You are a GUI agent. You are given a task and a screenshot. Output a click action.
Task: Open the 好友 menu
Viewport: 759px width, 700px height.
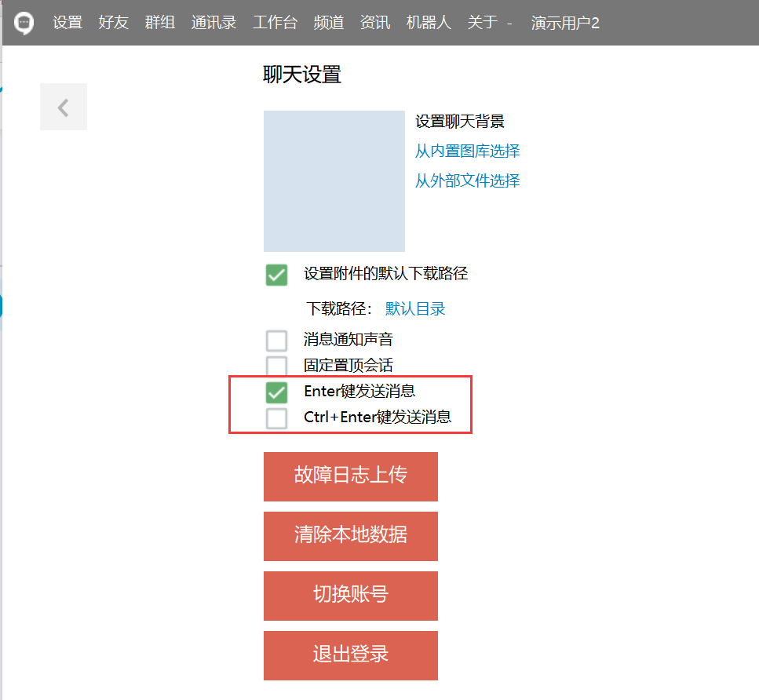pyautogui.click(x=114, y=23)
